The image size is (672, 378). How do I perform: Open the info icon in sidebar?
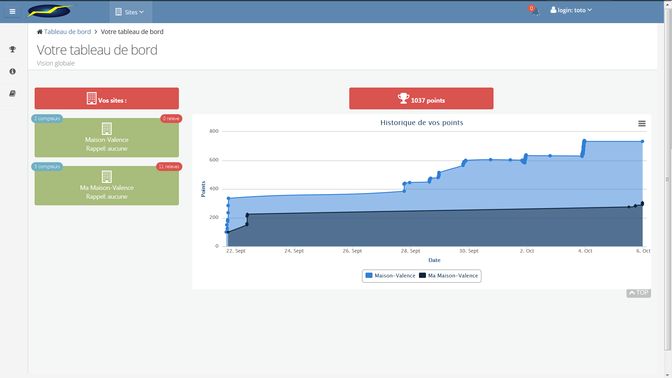(12, 72)
